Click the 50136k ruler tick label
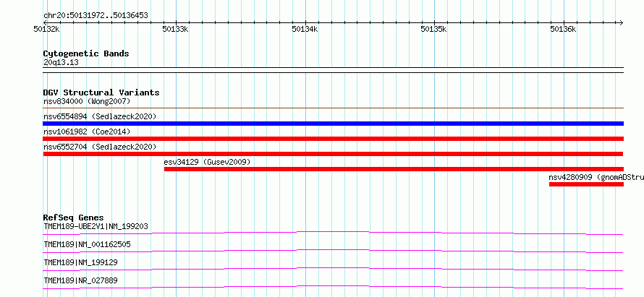This screenshot has width=644, height=297. [x=563, y=29]
